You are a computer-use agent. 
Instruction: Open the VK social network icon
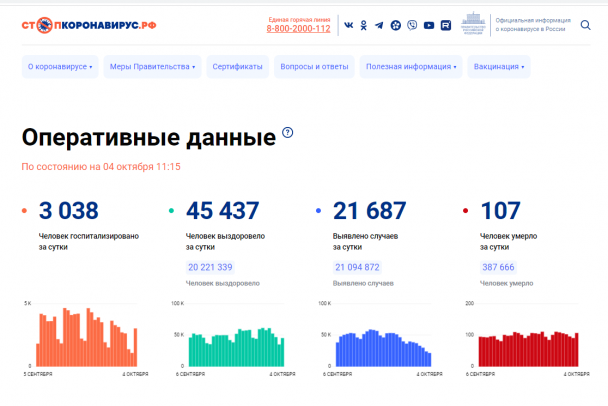(348, 25)
